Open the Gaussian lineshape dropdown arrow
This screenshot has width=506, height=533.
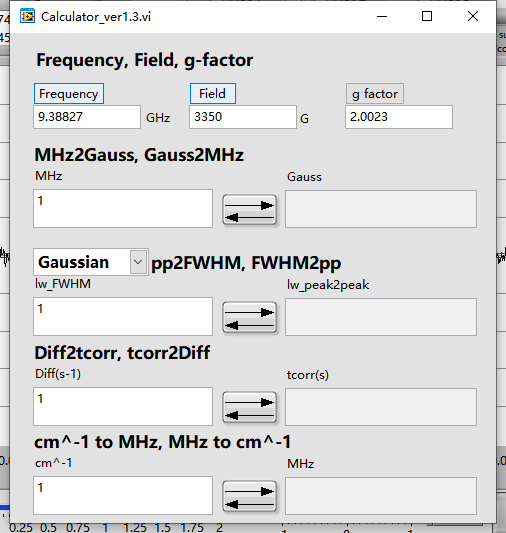tap(138, 262)
